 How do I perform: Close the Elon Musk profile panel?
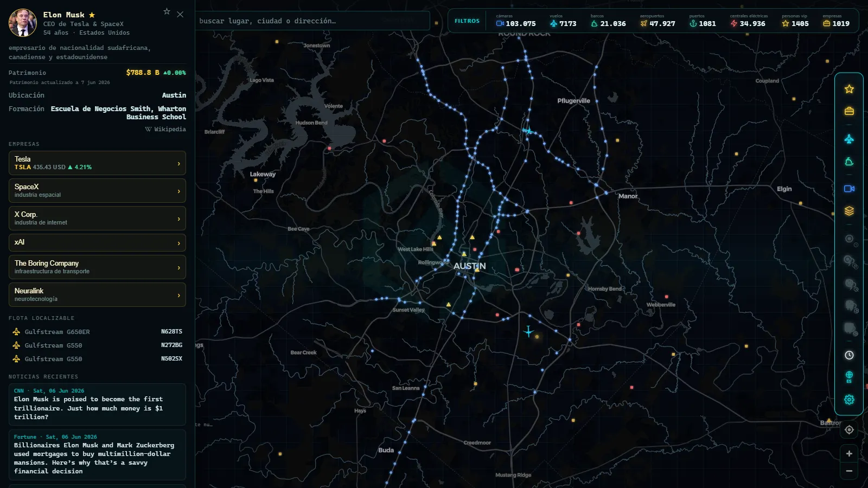click(180, 15)
